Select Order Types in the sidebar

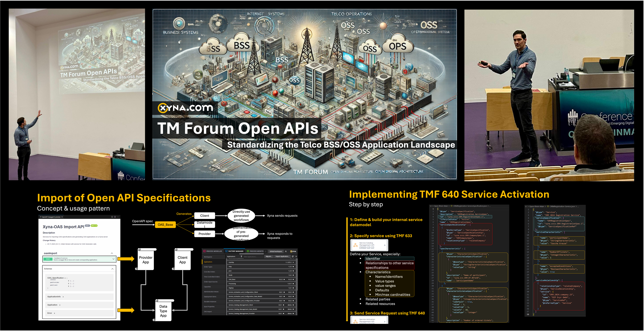208,267
